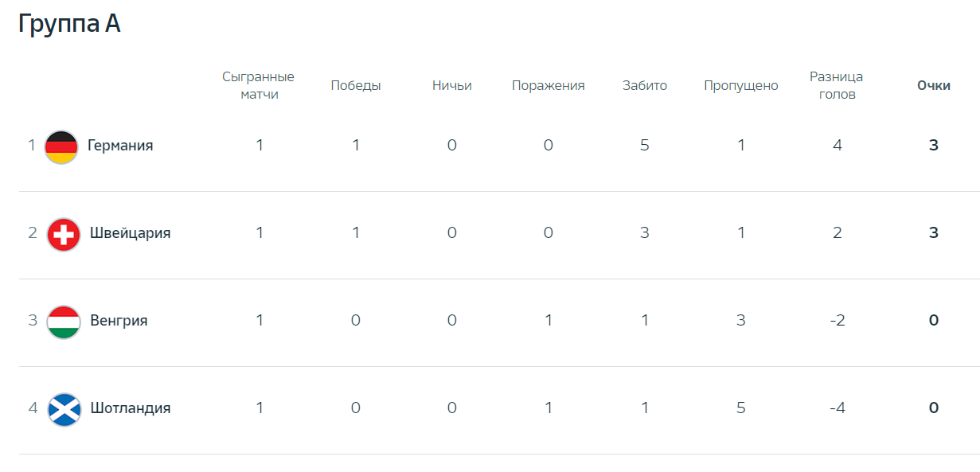Click Germany's points value

point(934,146)
